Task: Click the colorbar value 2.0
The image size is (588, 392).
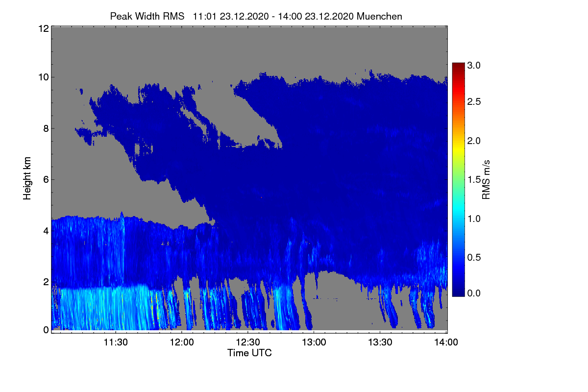Action: click(474, 141)
